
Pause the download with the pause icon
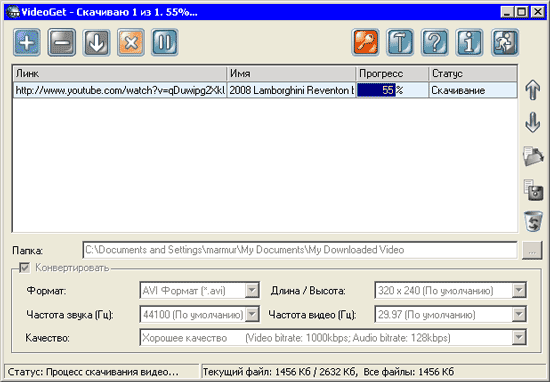[x=165, y=42]
